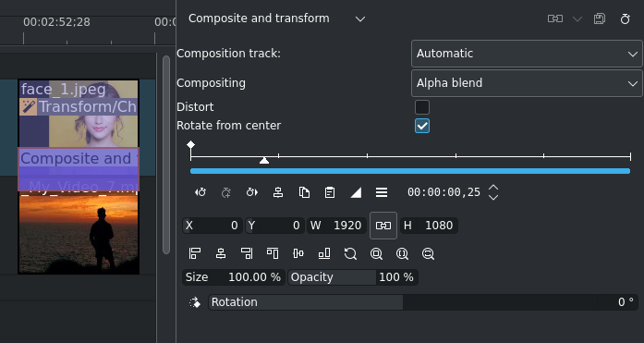This screenshot has height=343, width=644.
Task: Click the Composite and transform title
Action: click(x=259, y=18)
